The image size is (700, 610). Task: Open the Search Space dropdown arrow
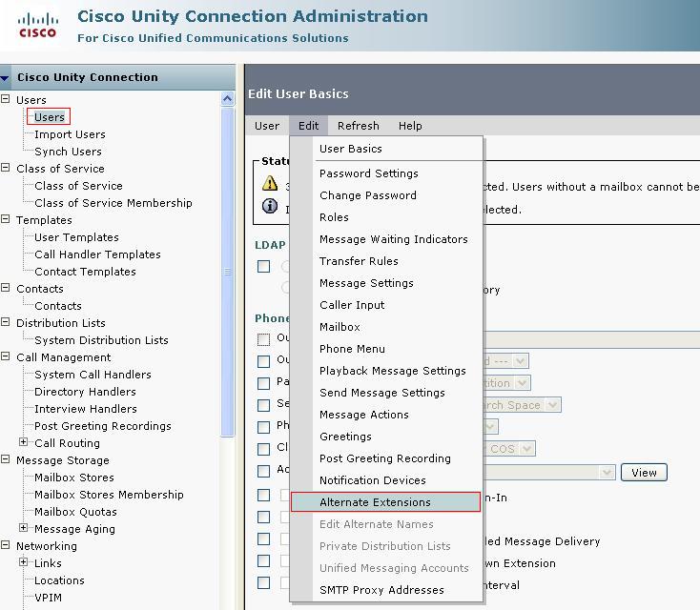553,405
